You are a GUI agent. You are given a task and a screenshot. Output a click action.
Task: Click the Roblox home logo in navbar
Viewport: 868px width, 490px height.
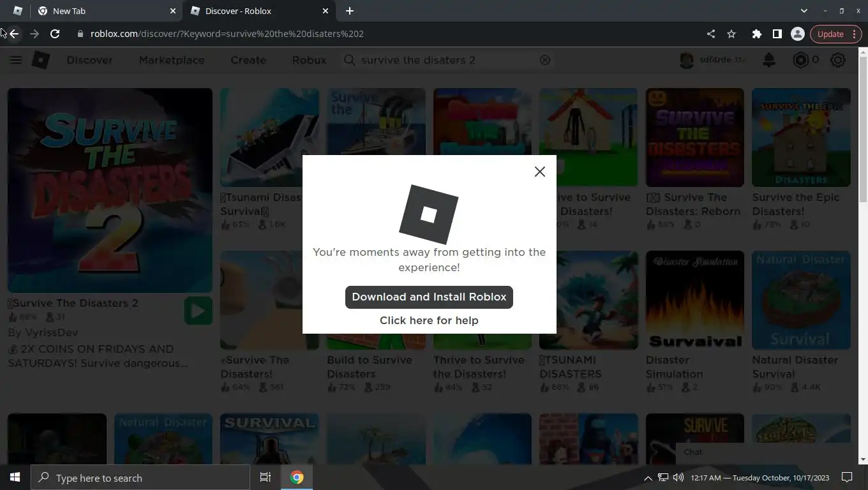pyautogui.click(x=41, y=60)
